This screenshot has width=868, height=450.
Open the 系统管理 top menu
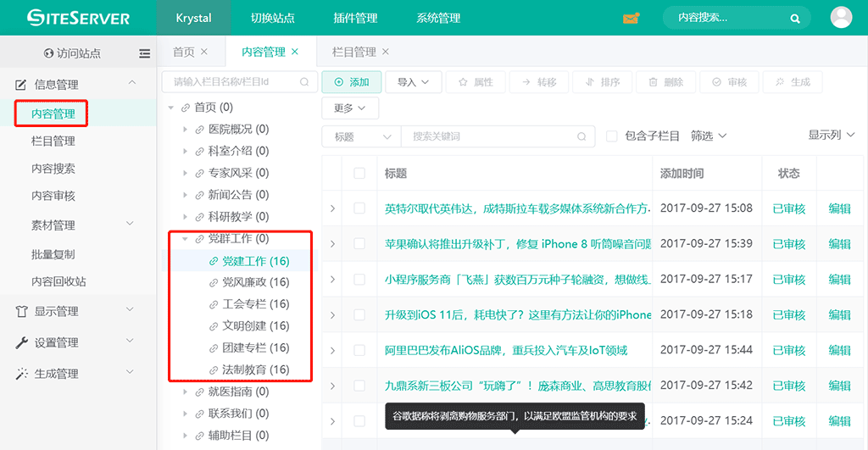point(438,18)
